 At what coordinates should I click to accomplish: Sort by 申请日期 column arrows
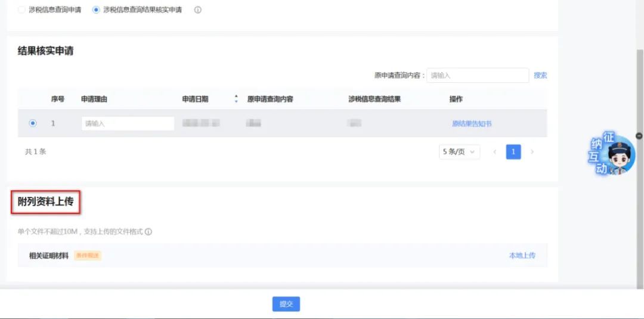pyautogui.click(x=236, y=99)
